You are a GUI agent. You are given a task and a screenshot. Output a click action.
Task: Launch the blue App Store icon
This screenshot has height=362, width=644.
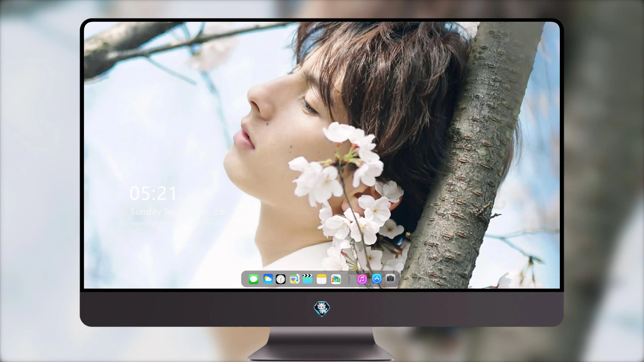[x=377, y=279]
